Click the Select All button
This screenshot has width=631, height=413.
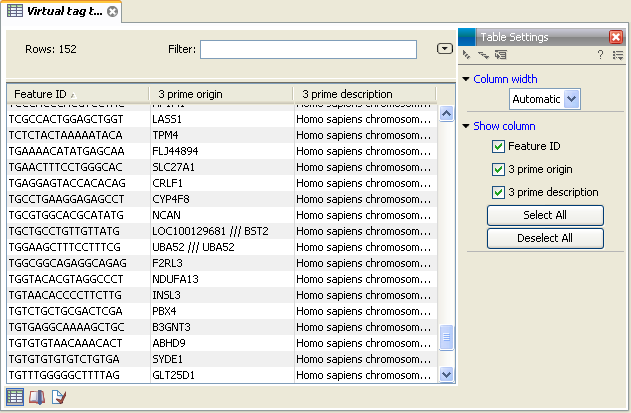pos(545,215)
